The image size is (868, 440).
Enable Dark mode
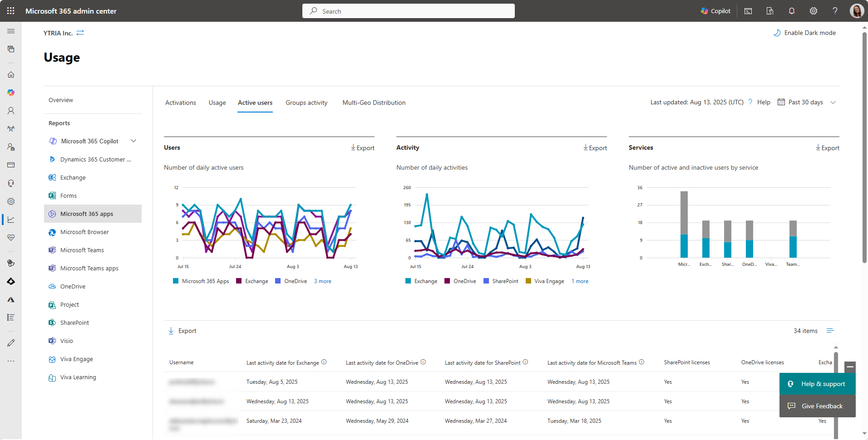tap(804, 33)
